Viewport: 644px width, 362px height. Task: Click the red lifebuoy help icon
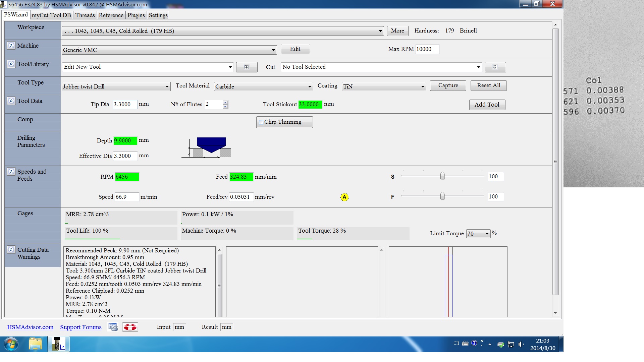130,327
